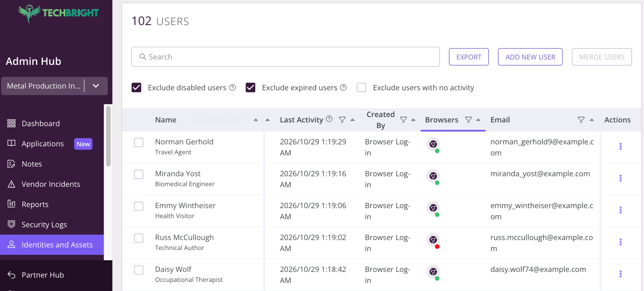Sort Browsers column with arrow
The image size is (644, 291).
click(478, 120)
